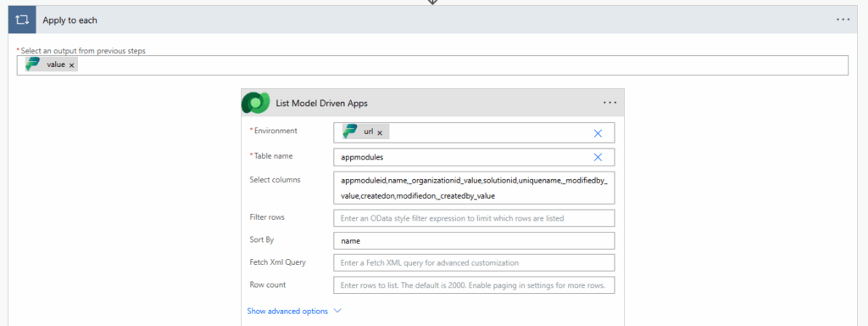The image size is (868, 326).
Task: Clear the Table name field with blue X
Action: pos(598,157)
